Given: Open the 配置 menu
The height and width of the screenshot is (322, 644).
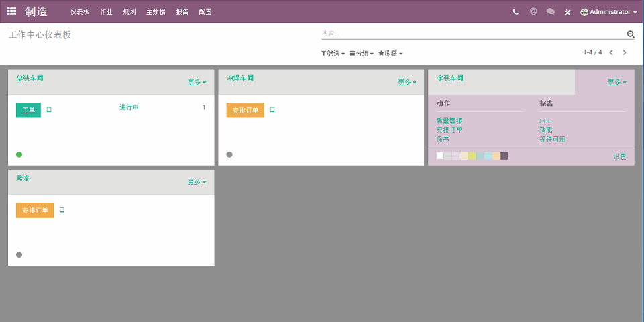Looking at the screenshot, I should coord(205,12).
